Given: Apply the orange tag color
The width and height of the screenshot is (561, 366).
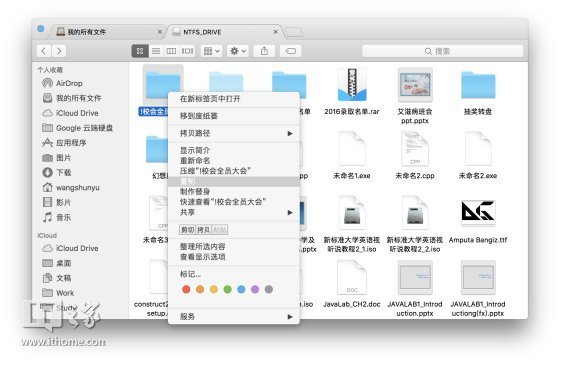Looking at the screenshot, I should point(200,289).
